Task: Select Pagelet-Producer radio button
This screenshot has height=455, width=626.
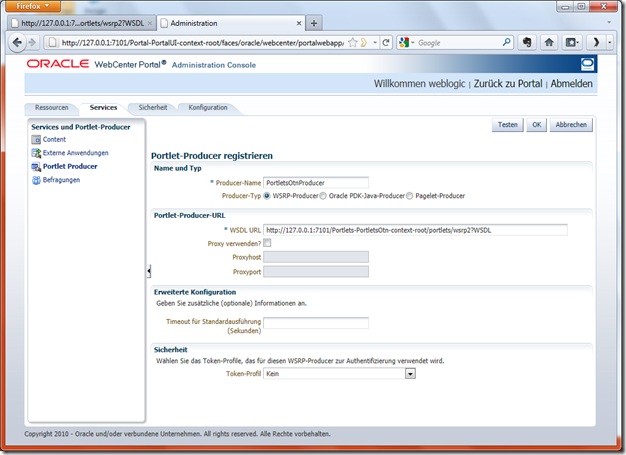Action: [410, 196]
